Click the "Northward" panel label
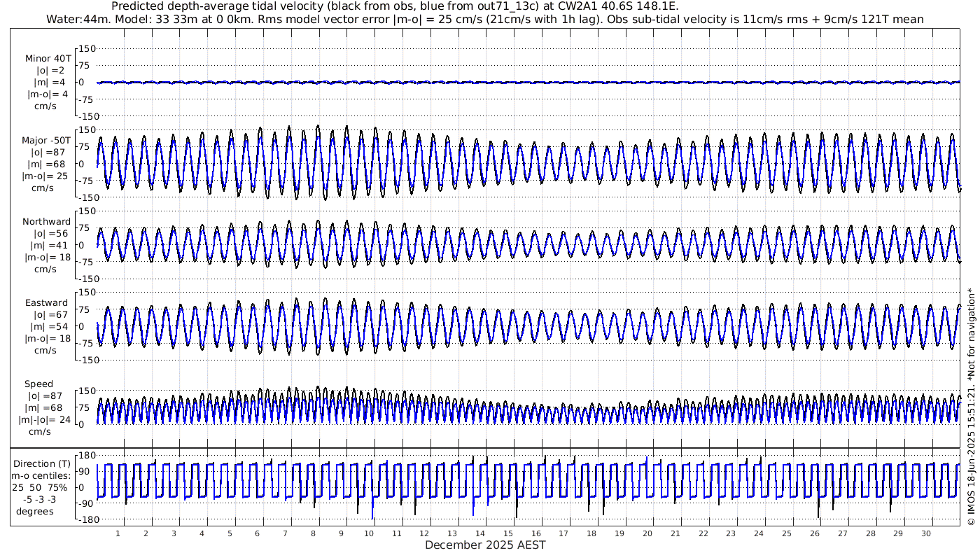Viewport: 980px width, 560px height. tap(46, 222)
